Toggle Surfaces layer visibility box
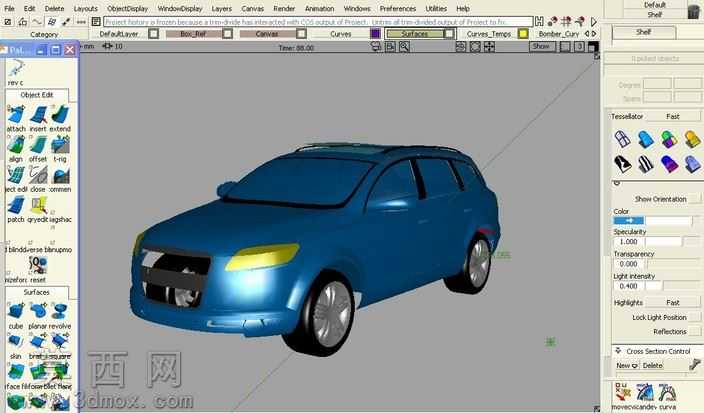 point(449,34)
